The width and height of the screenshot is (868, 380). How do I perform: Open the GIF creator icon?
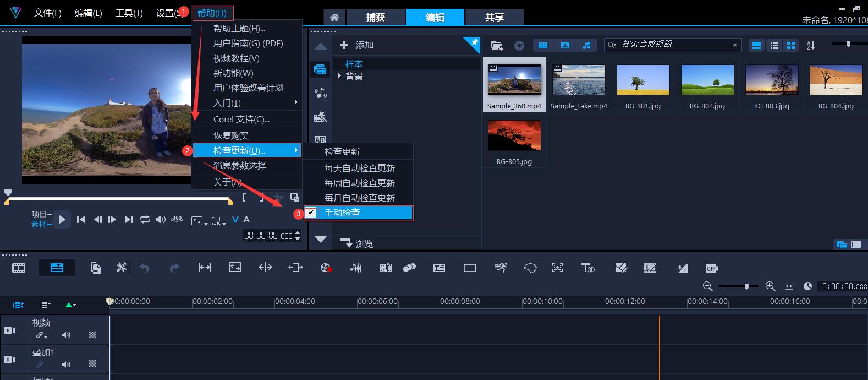pyautogui.click(x=712, y=268)
